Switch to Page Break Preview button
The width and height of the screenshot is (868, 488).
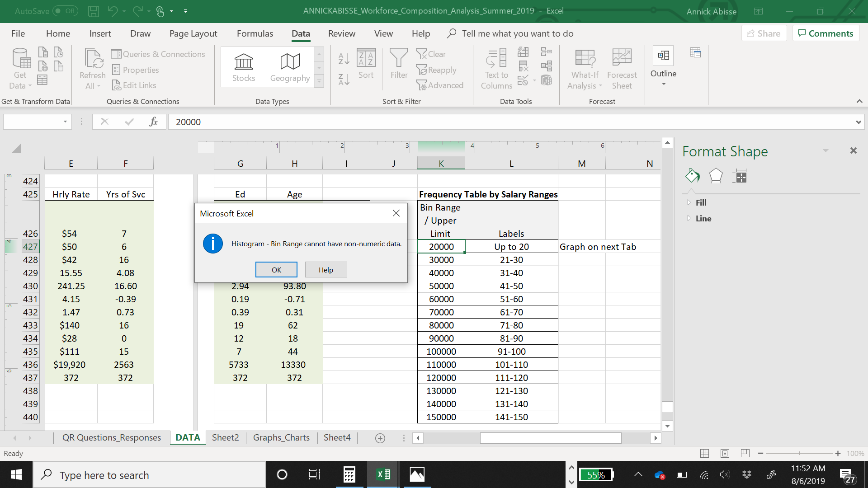coord(745,453)
